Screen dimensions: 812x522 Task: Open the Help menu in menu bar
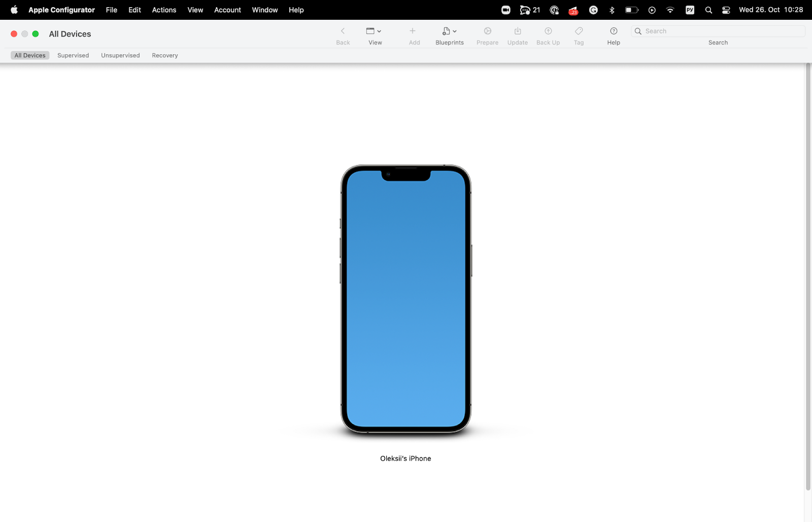coord(296,10)
